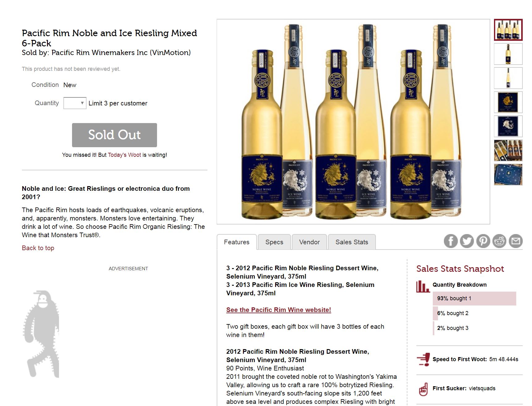Share product on Twitter
This screenshot has height=406, width=532.
tap(467, 241)
